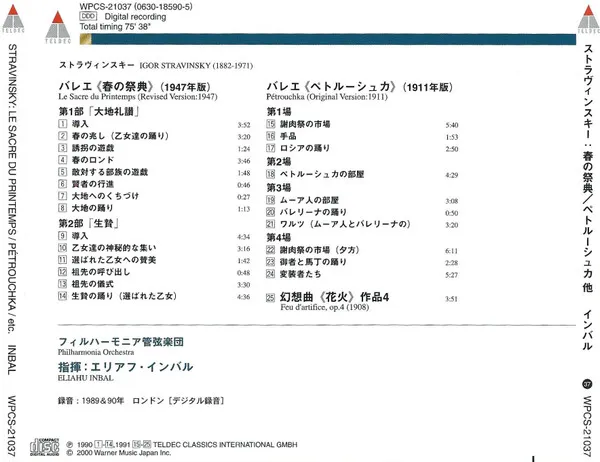Click the 指揮:エリアフ・インバル conductor line

click(x=126, y=367)
